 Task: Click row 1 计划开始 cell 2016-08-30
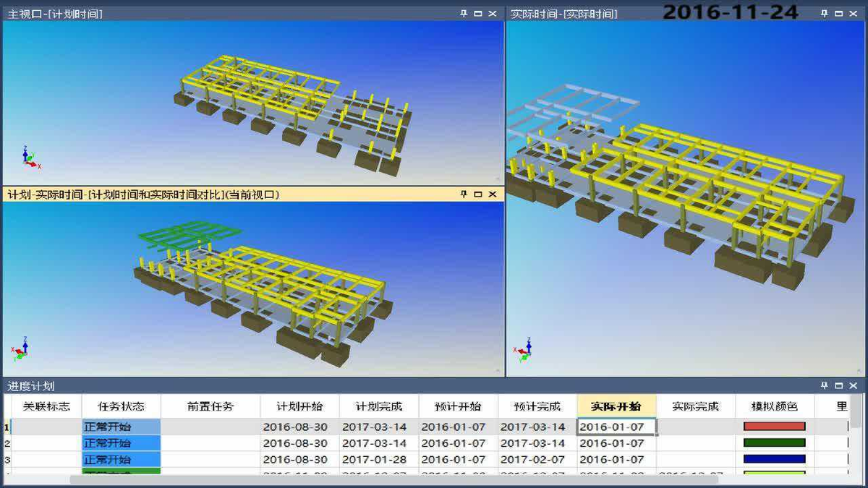pos(299,427)
